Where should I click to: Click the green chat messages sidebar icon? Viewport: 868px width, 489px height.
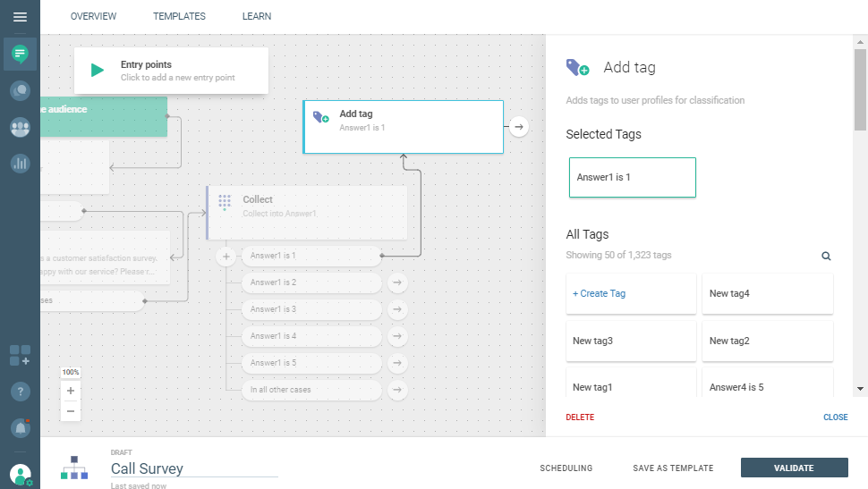pos(20,55)
